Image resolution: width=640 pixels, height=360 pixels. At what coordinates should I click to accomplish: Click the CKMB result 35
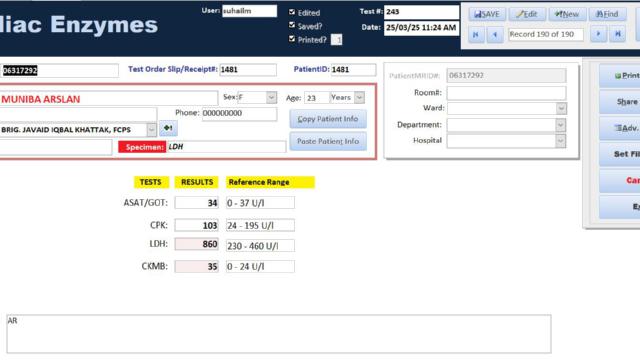coord(197,267)
